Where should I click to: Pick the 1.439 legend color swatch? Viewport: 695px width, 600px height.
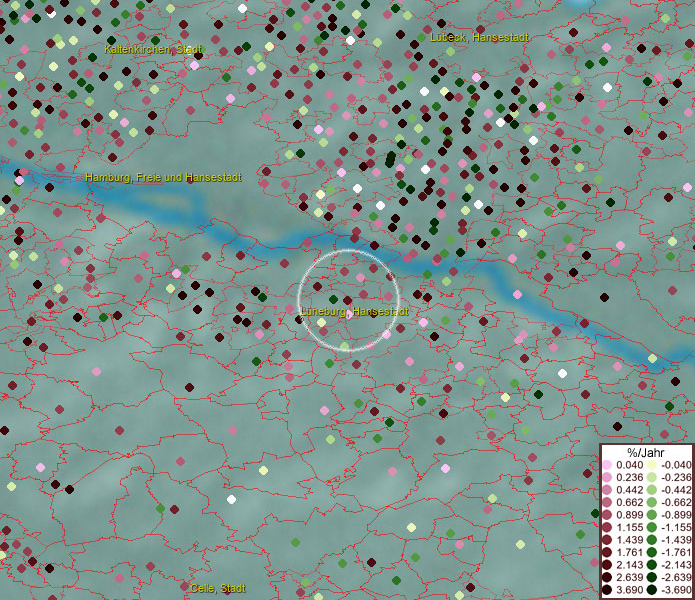[607, 540]
